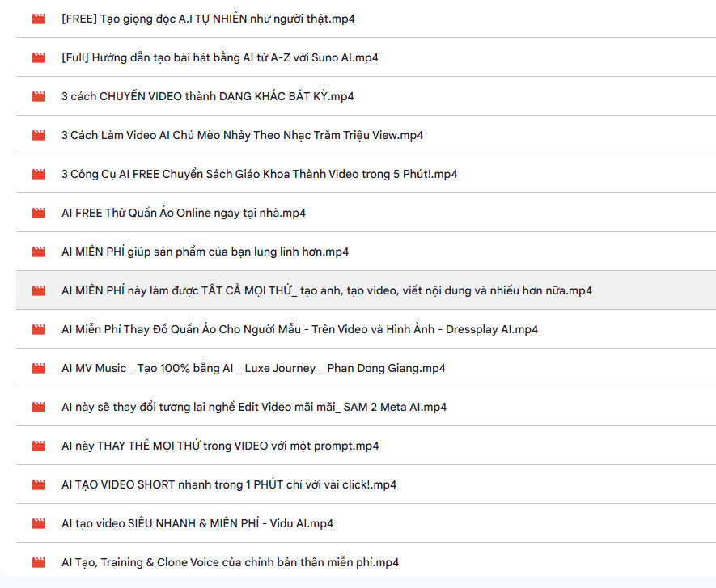The height and width of the screenshot is (588, 716).
Task: Click video icon beside Dressplay AI file
Action: click(x=39, y=329)
